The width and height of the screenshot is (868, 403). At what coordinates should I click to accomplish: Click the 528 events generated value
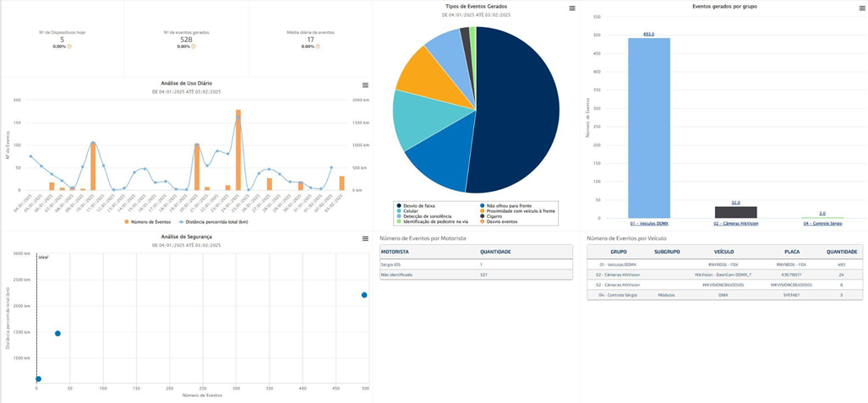[186, 40]
